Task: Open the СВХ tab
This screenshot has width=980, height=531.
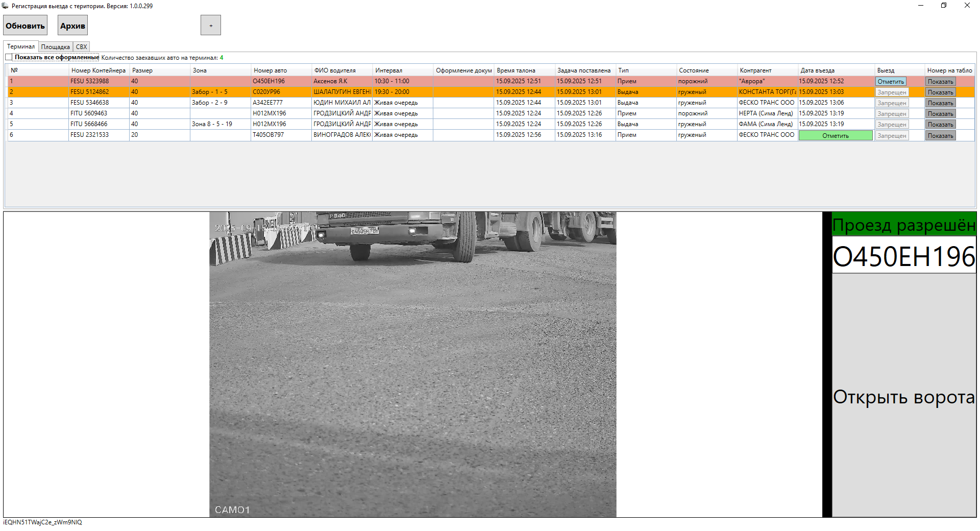Action: tap(81, 47)
